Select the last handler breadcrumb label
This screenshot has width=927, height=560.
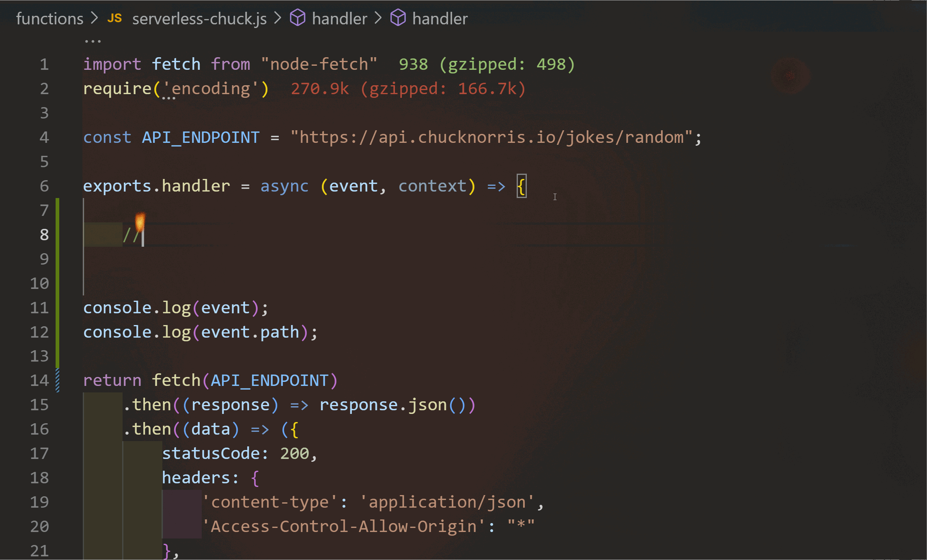tap(440, 19)
